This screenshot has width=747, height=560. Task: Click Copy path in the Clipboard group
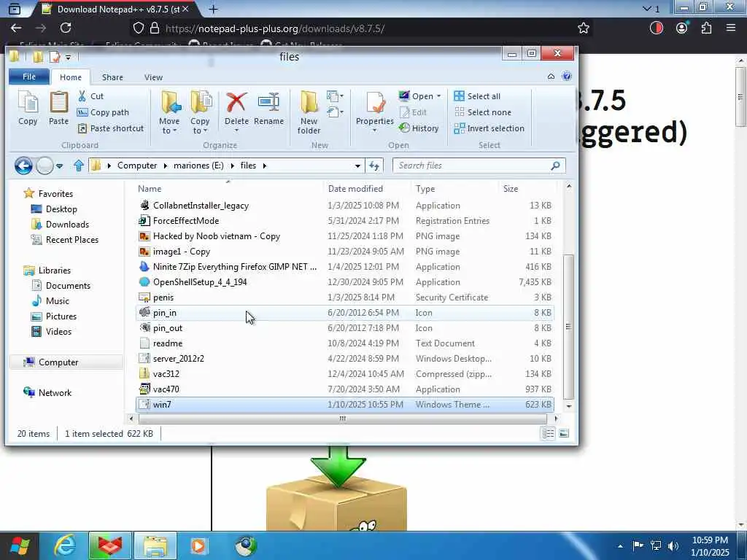pos(103,112)
